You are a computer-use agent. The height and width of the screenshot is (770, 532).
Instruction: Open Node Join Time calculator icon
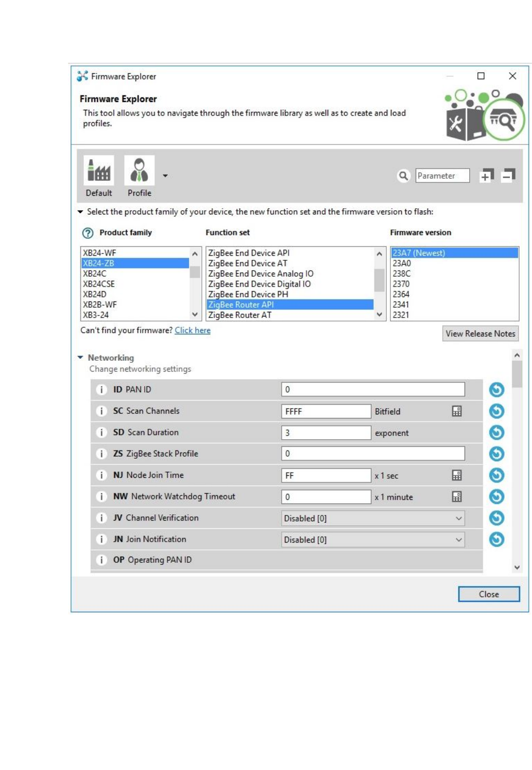pos(456,475)
